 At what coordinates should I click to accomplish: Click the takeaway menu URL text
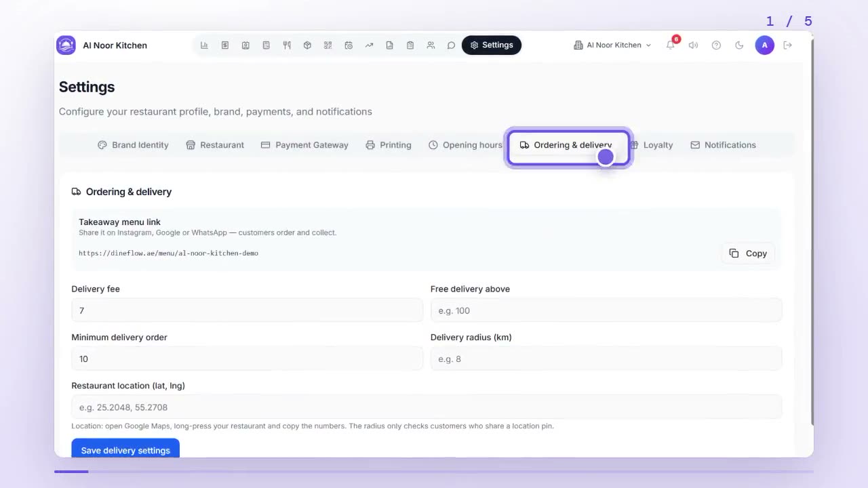pyautogui.click(x=168, y=253)
